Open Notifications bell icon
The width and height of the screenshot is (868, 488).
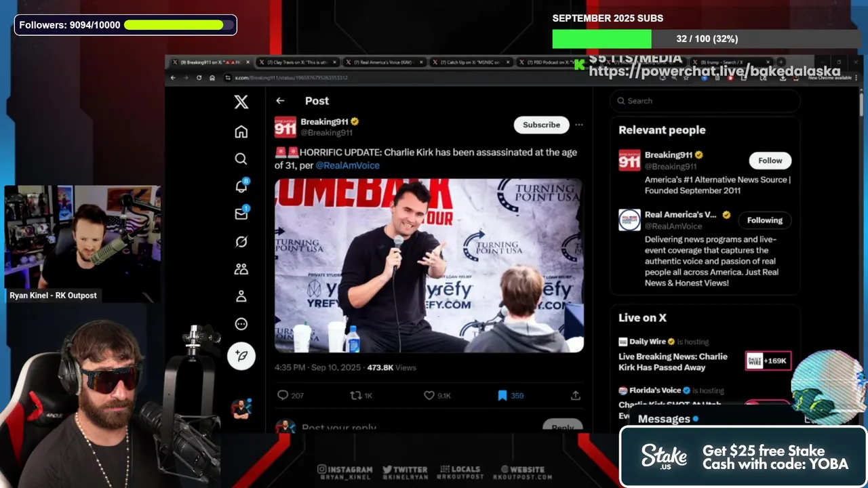241,186
